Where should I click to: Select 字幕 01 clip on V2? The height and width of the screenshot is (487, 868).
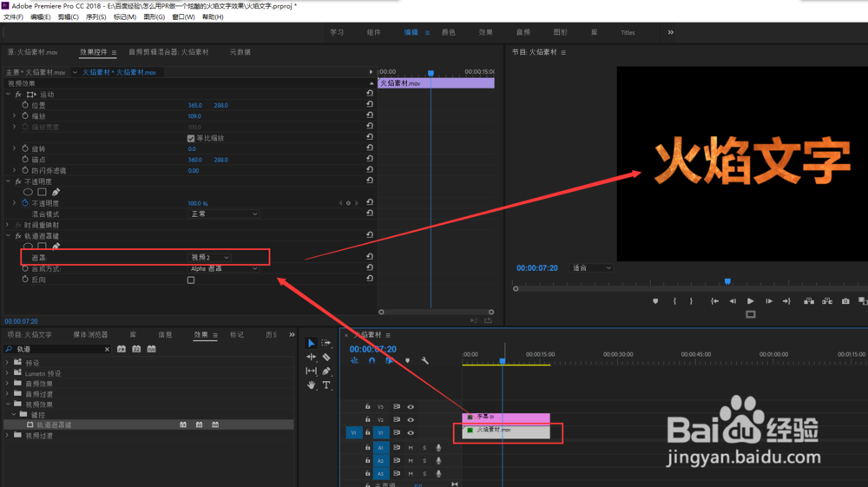[x=506, y=417]
